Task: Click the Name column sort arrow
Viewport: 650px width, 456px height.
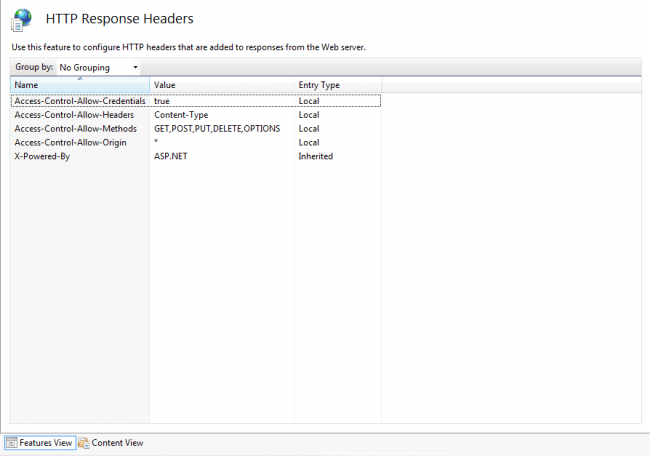Action: (80, 78)
